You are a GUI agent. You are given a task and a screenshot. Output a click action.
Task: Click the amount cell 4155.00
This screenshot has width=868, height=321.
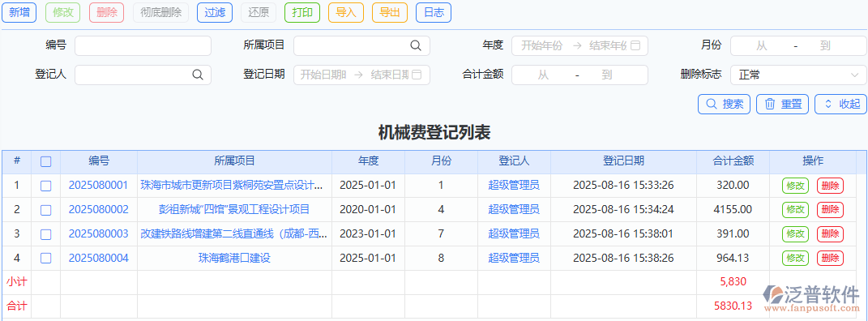click(x=733, y=210)
